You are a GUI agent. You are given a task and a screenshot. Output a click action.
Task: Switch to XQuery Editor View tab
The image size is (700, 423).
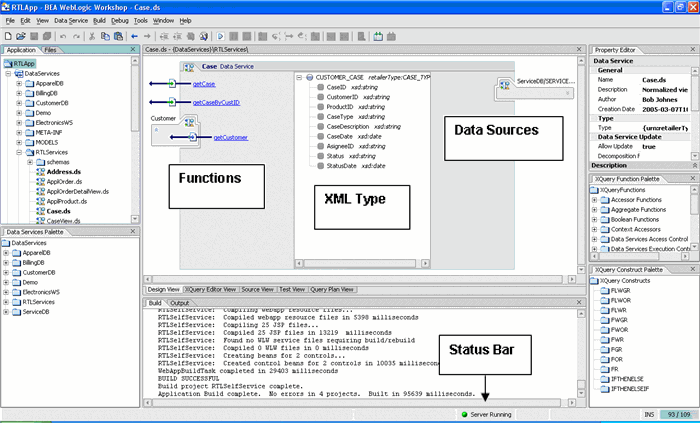(x=211, y=290)
